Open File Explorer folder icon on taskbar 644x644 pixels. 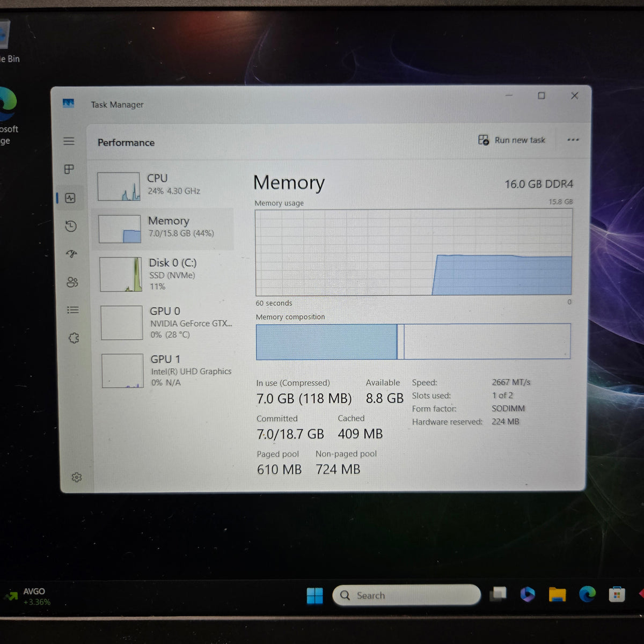557,594
